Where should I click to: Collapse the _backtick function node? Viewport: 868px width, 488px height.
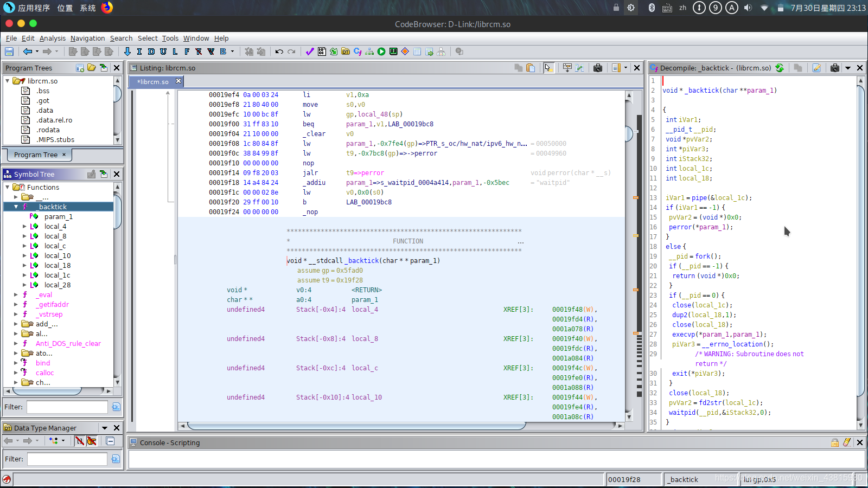click(x=16, y=207)
